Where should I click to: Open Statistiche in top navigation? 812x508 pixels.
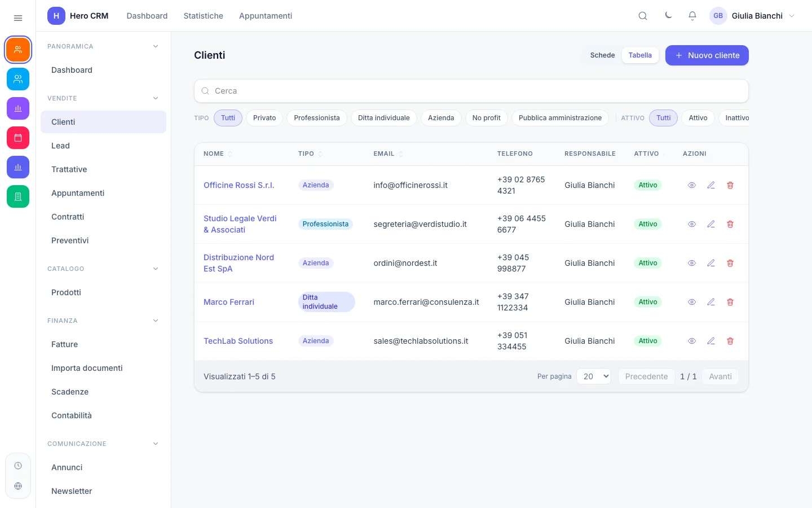pyautogui.click(x=203, y=16)
